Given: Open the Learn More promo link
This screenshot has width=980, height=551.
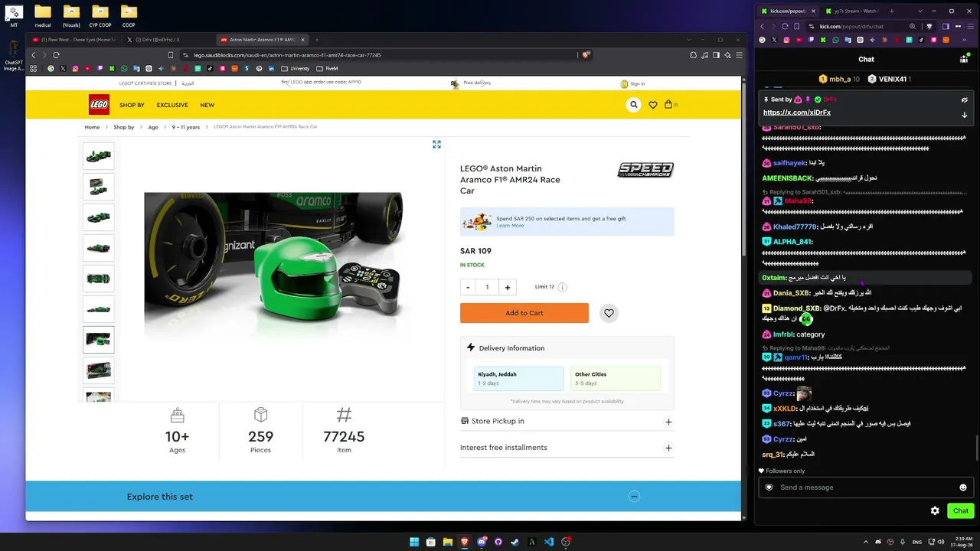Looking at the screenshot, I should point(510,226).
